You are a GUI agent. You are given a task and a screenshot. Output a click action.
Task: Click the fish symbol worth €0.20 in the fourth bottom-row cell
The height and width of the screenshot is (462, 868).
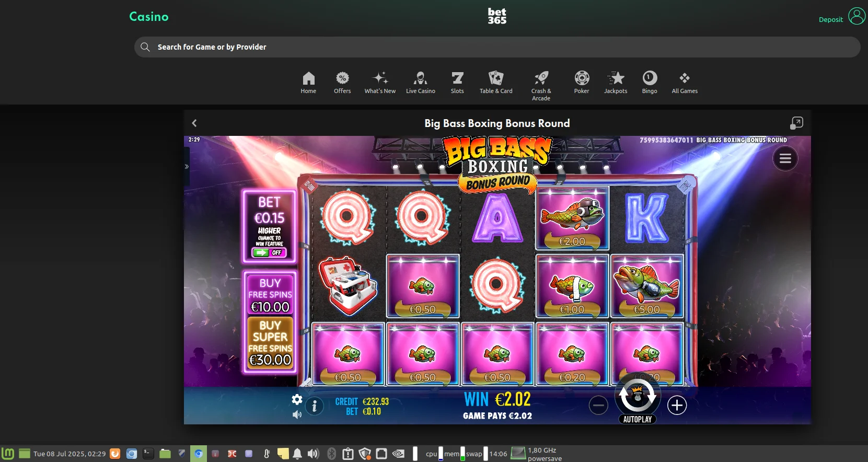[572, 354]
